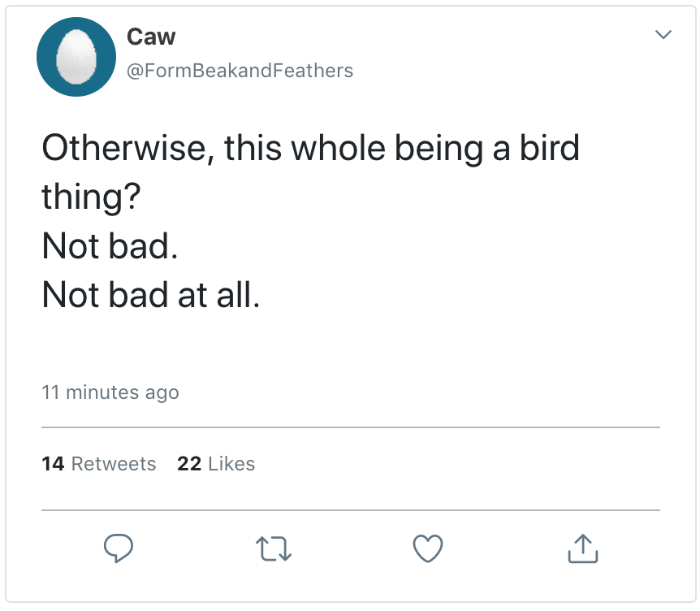Expand tweet options chevron menu

(x=663, y=35)
